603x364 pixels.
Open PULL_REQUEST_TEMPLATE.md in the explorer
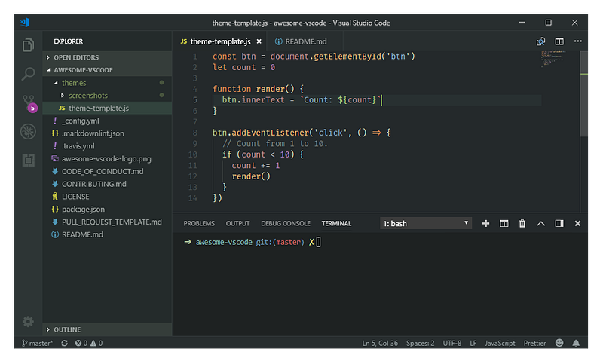click(x=107, y=222)
